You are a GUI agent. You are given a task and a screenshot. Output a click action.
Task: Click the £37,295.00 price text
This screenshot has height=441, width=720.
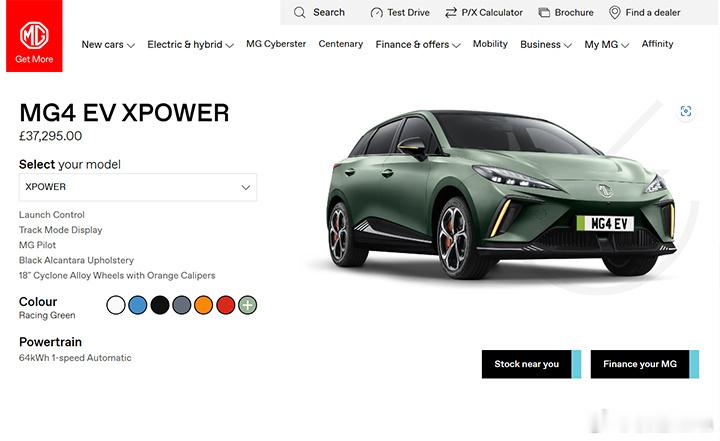(x=51, y=136)
